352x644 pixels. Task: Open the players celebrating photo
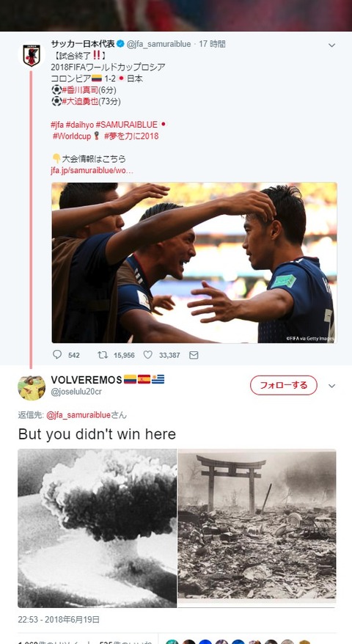pos(194,263)
